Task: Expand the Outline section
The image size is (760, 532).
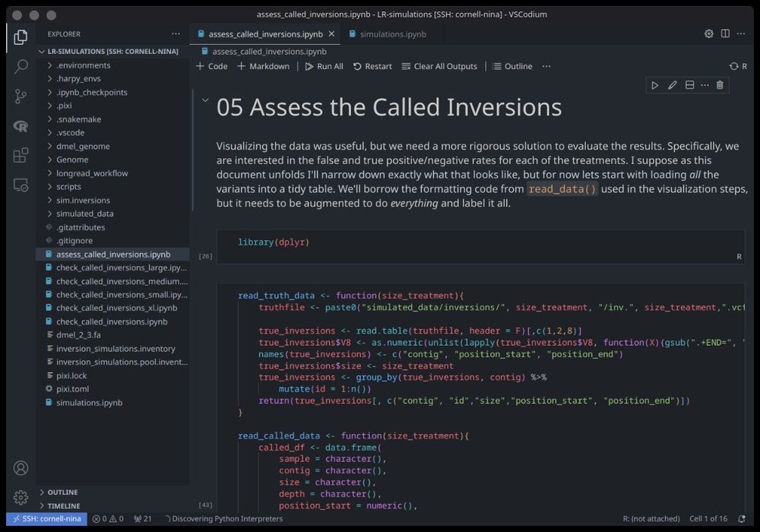Action: [x=62, y=492]
